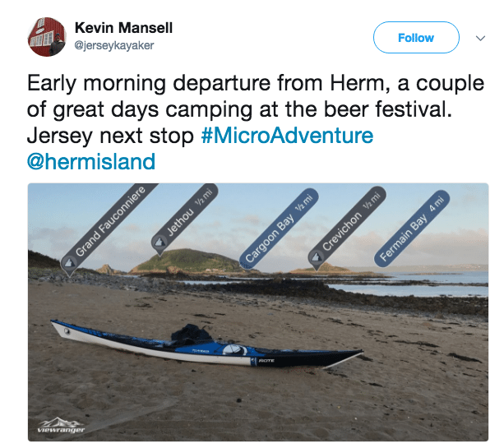The width and height of the screenshot is (504, 448).
Task: Click the Jethou peak marker icon
Action: click(x=160, y=242)
